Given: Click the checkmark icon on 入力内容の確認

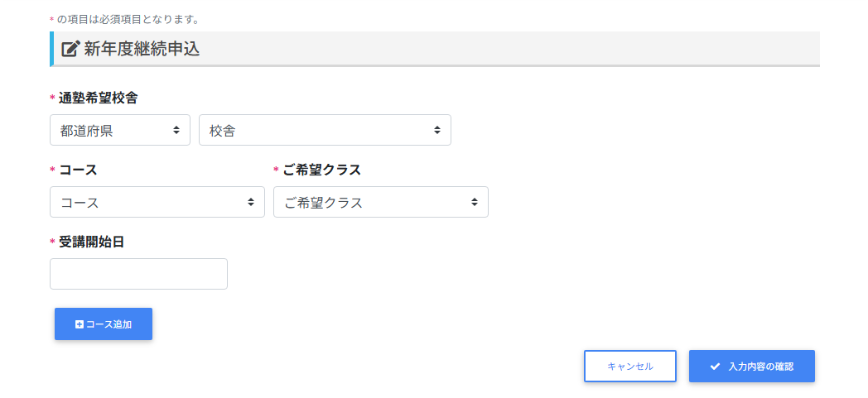Looking at the screenshot, I should 715,367.
